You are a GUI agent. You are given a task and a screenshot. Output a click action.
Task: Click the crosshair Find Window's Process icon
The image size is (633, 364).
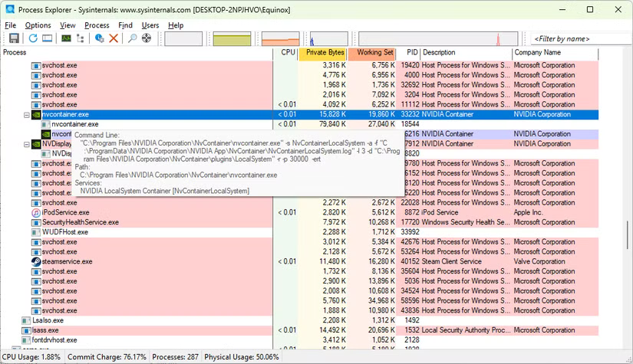click(147, 38)
